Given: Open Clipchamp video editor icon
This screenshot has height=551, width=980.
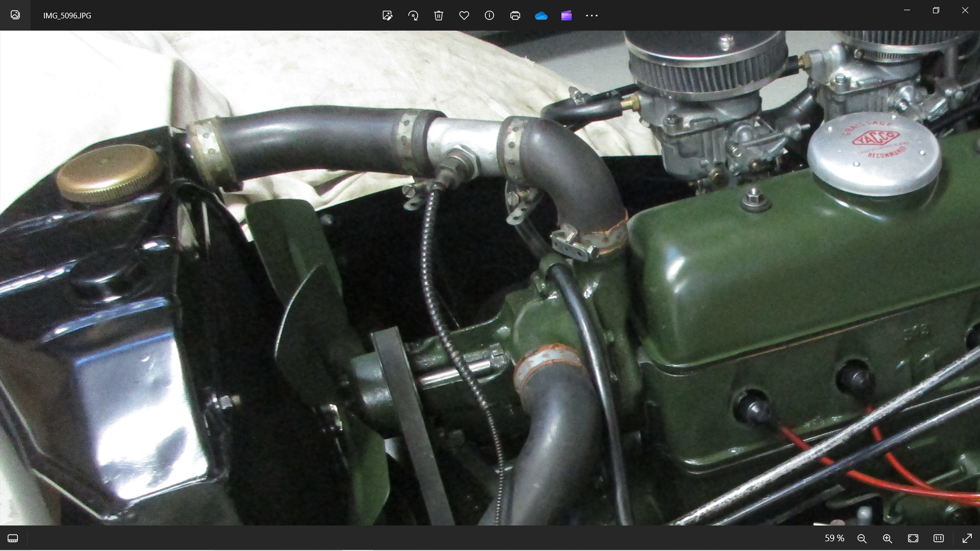Looking at the screenshot, I should [567, 15].
